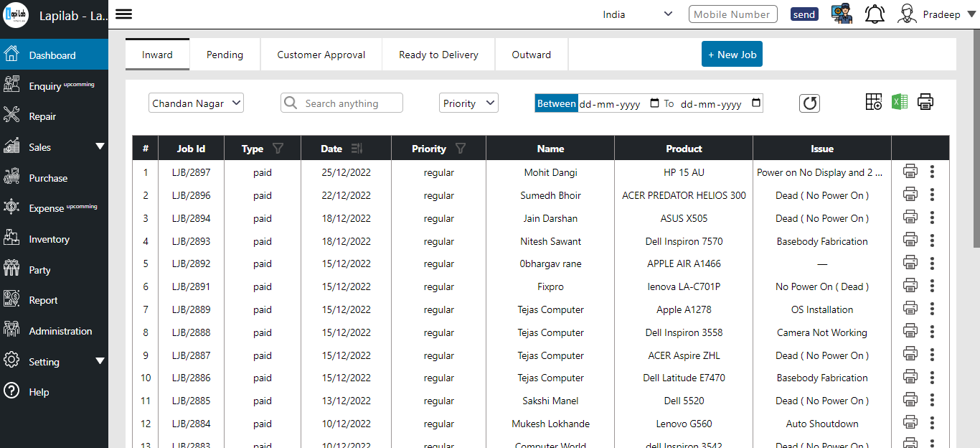Open the add table column icon
Screen dimensions: 980x448
873,102
